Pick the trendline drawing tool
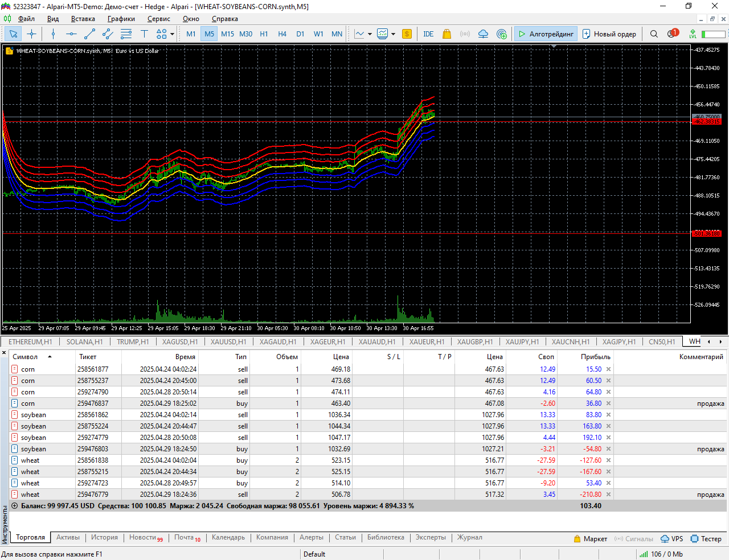The image size is (729, 560). click(x=89, y=34)
